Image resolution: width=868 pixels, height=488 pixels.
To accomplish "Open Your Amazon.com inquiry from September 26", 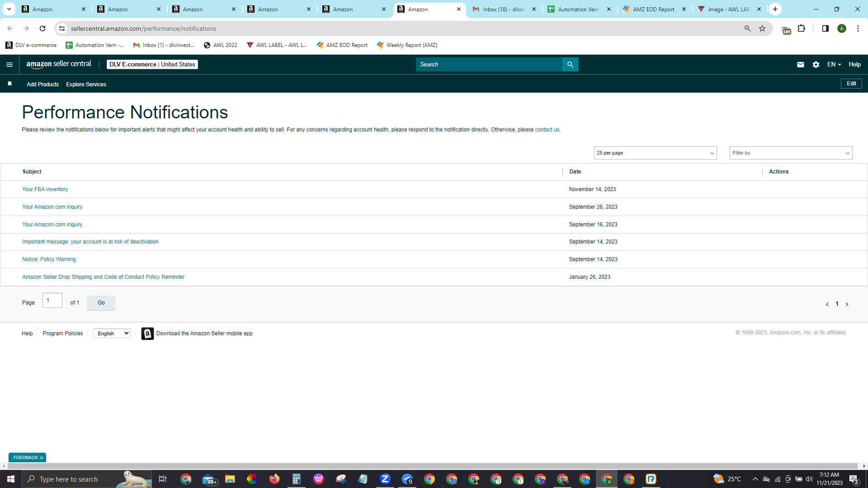I will pyautogui.click(x=52, y=207).
